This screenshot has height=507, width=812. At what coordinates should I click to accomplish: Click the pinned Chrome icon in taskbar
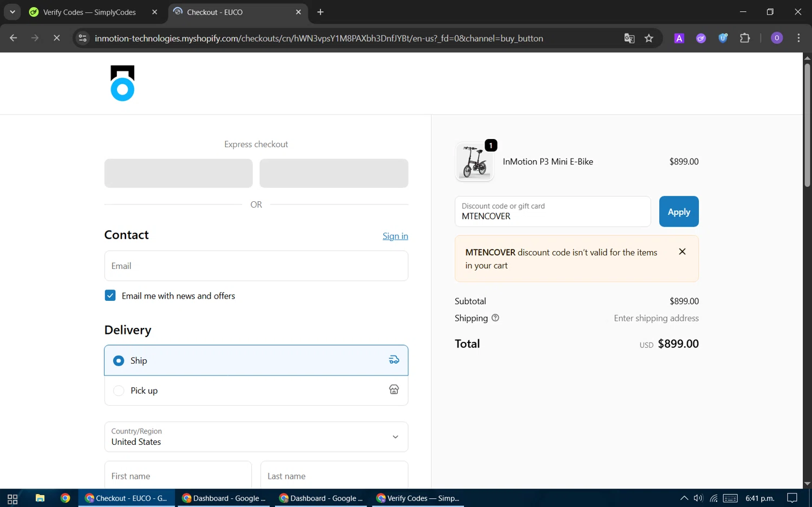click(x=66, y=498)
